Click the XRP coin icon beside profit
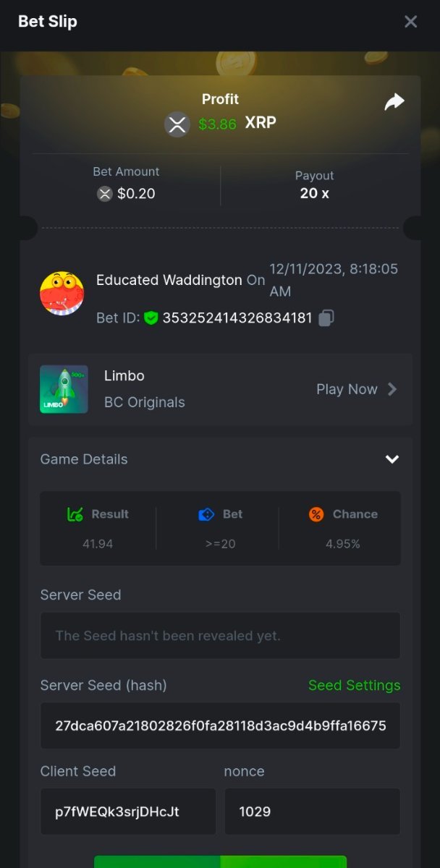This screenshot has width=440, height=868. coord(177,124)
